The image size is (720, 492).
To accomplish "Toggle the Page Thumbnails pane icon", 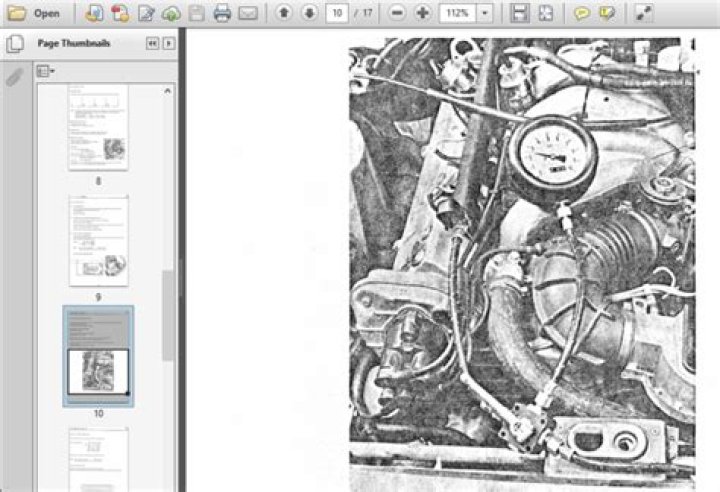I will pos(15,44).
